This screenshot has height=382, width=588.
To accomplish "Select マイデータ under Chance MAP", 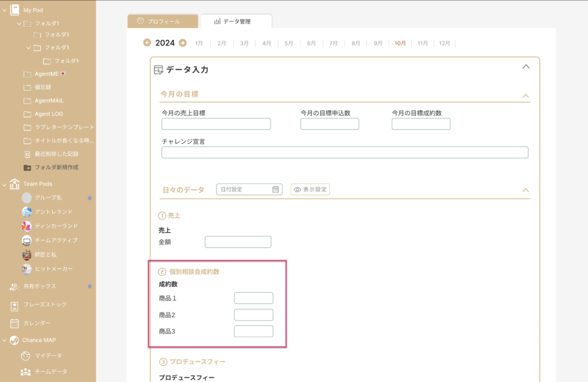I will click(x=26, y=356).
